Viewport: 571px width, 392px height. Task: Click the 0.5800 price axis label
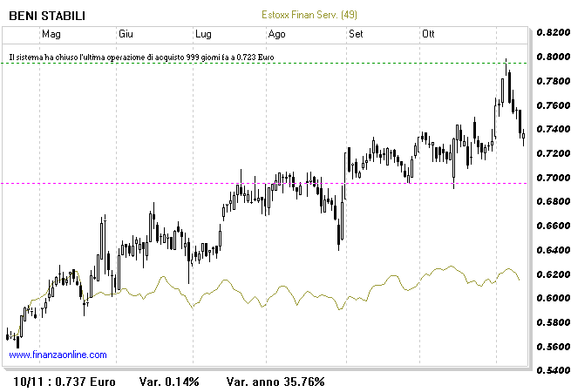tap(554, 322)
